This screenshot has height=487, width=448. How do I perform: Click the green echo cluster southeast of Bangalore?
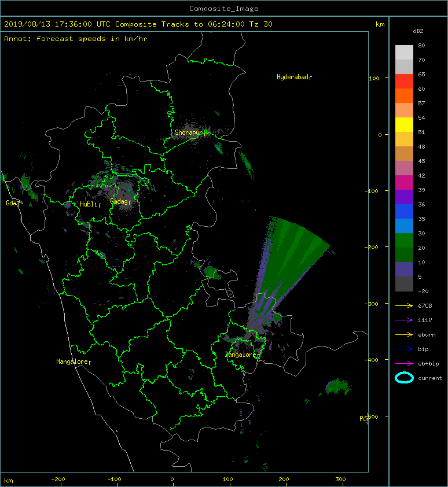click(x=338, y=387)
